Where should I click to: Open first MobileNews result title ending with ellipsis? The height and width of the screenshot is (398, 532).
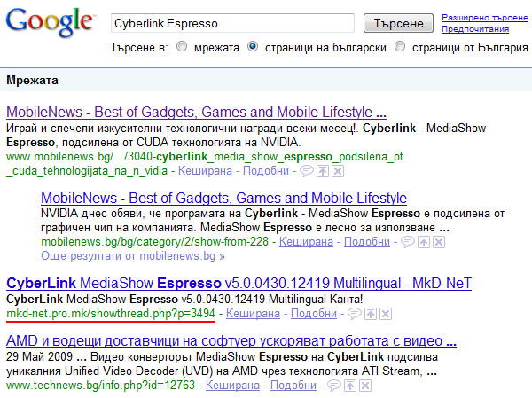coord(196,112)
